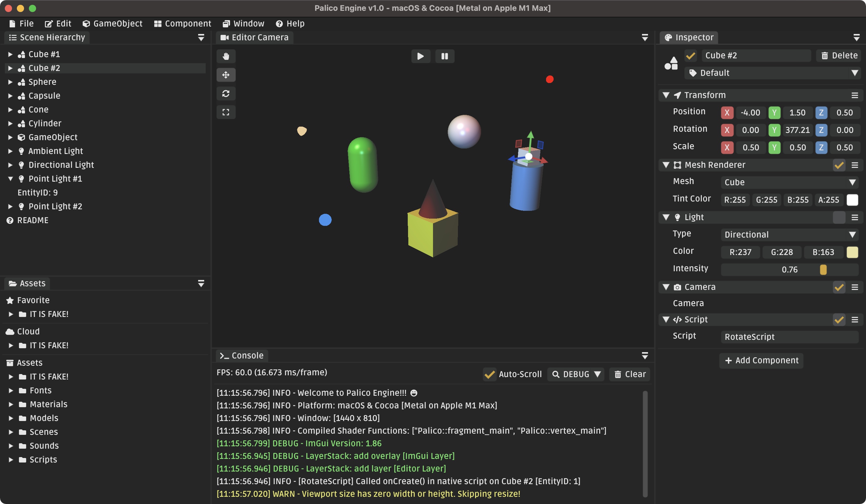The image size is (866, 504).
Task: Click the Cloud icon in Assets
Action: click(10, 332)
